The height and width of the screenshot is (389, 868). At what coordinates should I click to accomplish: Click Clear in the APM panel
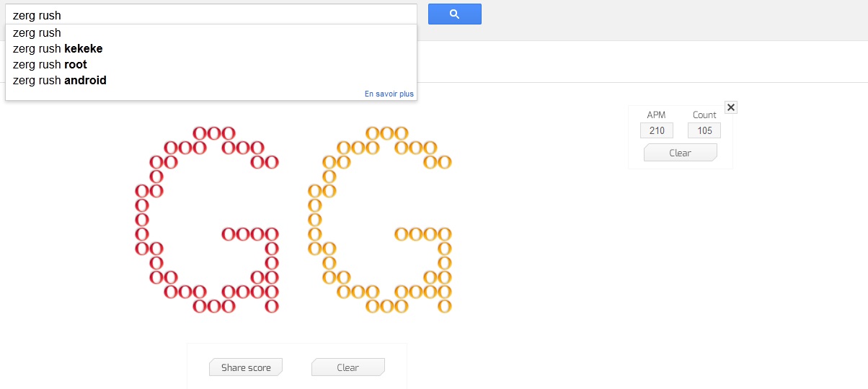[x=681, y=153]
